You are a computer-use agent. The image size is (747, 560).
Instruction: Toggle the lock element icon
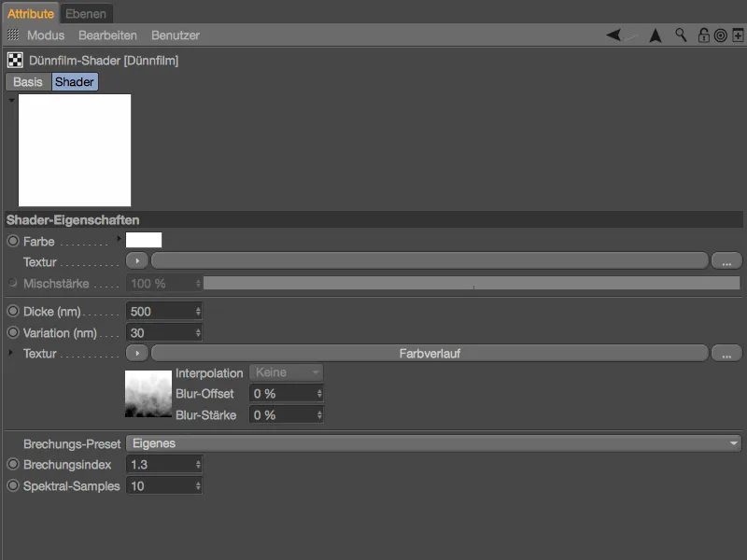tap(704, 35)
